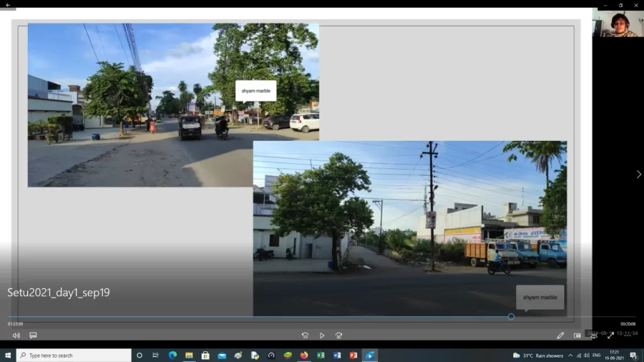Switch to mini view mode
This screenshot has height=362, width=644.
[577, 336]
